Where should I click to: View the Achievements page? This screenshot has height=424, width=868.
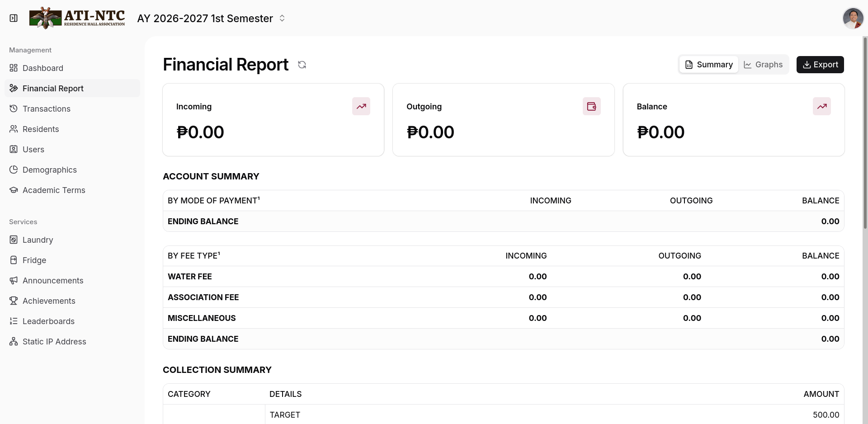[72, 301]
